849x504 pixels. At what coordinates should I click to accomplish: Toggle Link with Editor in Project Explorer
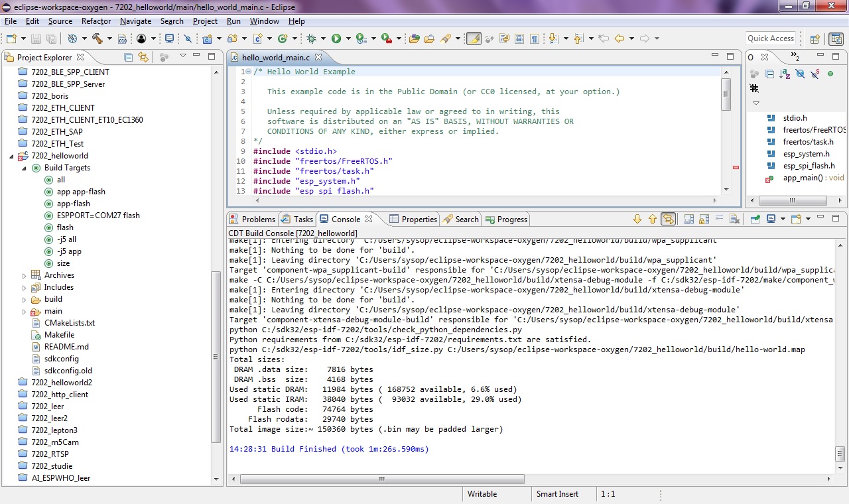coord(143,57)
